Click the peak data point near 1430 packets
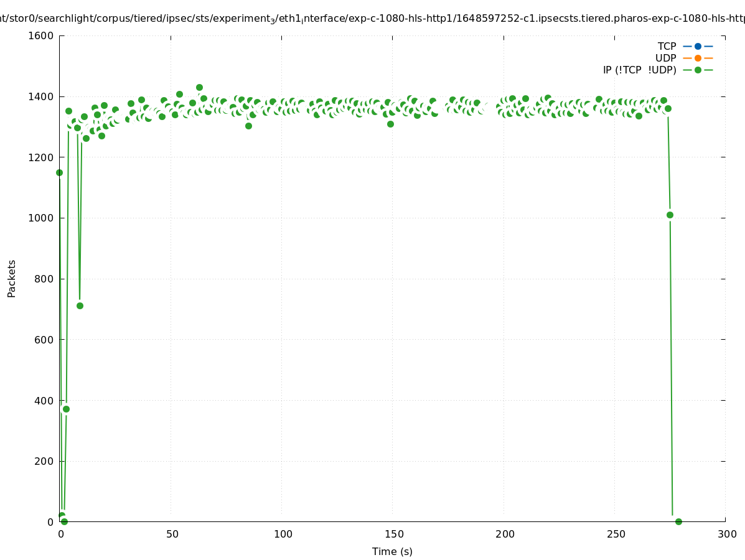The height and width of the screenshot is (560, 745). [199, 88]
